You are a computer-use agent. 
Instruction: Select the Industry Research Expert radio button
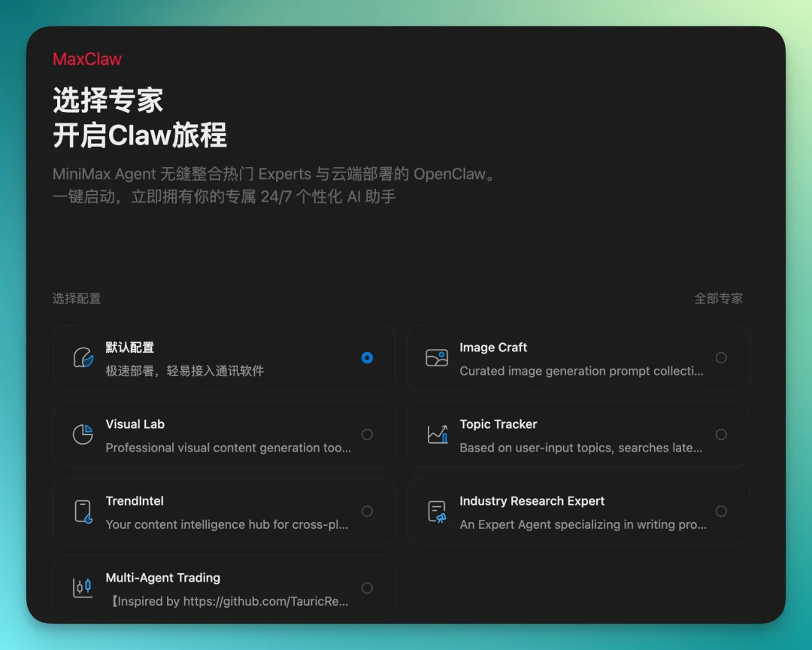point(721,511)
